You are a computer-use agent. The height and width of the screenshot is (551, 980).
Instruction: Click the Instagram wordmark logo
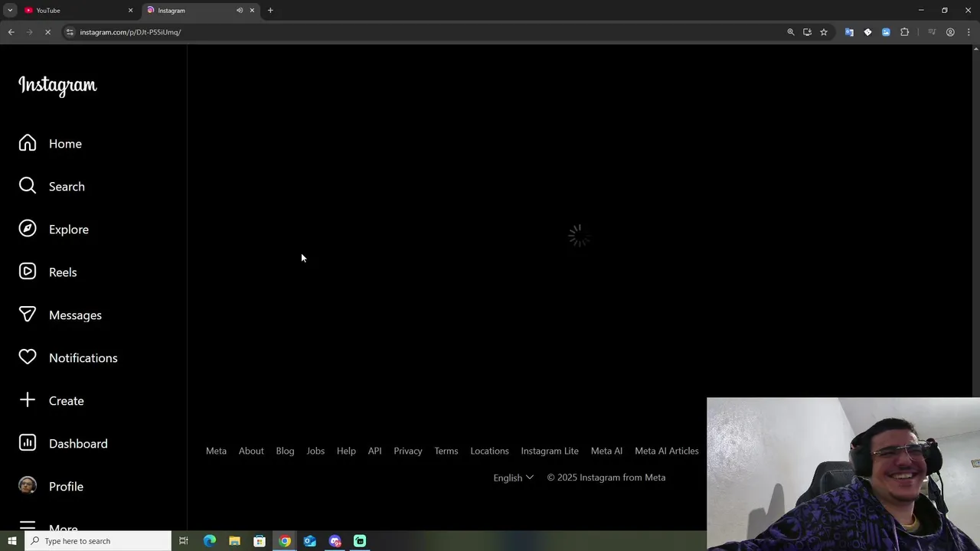click(57, 85)
